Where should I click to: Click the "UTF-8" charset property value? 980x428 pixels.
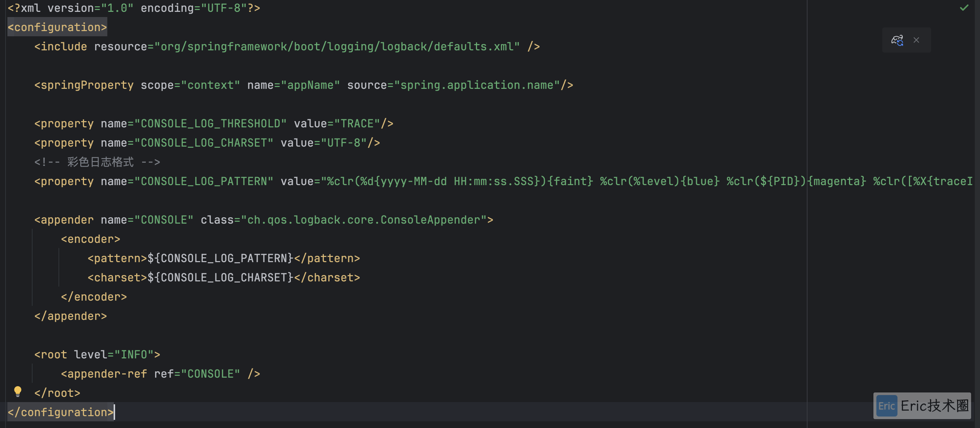point(343,143)
